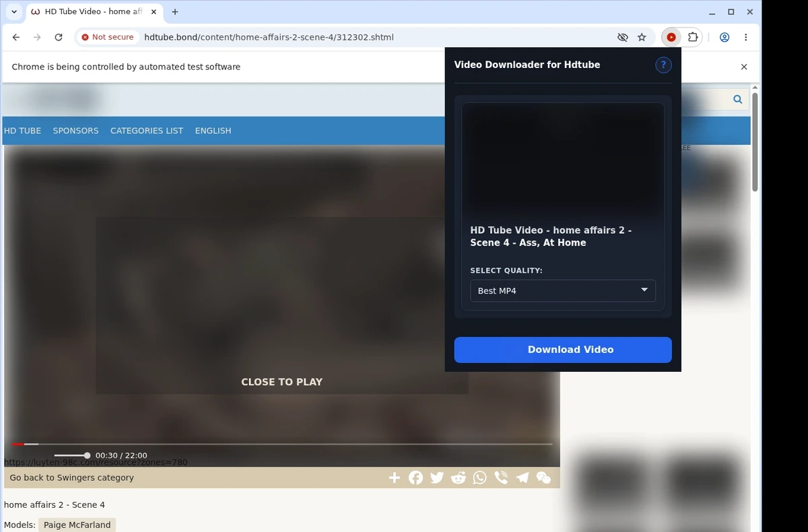The image size is (808, 532).
Task: Click the Paige McFarland model tag
Action: (77, 525)
